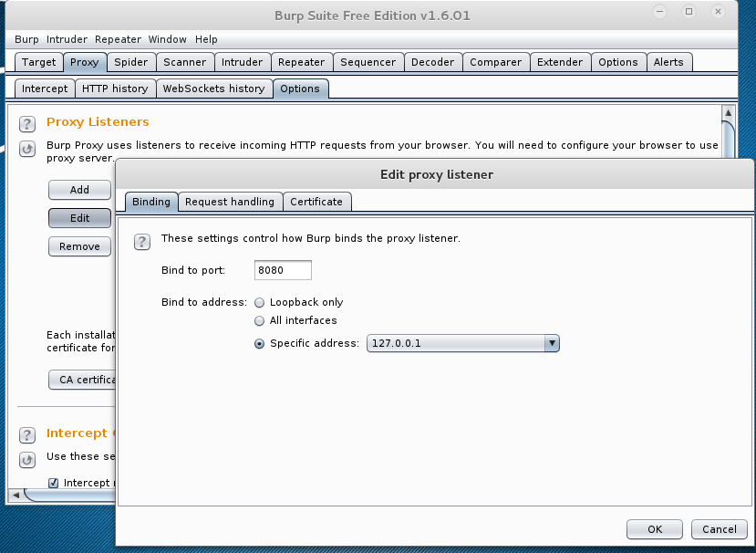This screenshot has width=756, height=553.
Task: Open the Intruder menu in menu bar
Action: [67, 39]
